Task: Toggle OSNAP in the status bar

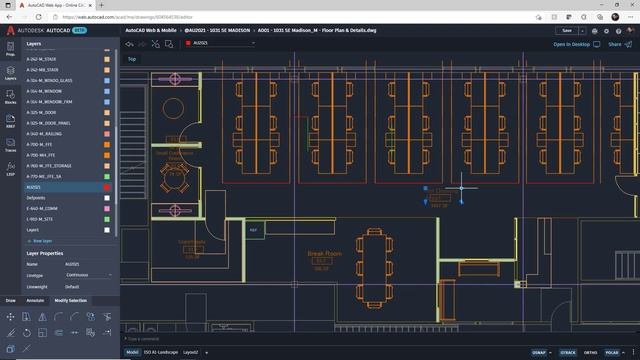Action: point(539,353)
